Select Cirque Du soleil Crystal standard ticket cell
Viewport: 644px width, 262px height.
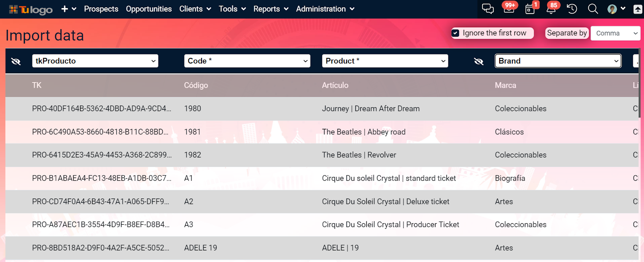(x=389, y=178)
